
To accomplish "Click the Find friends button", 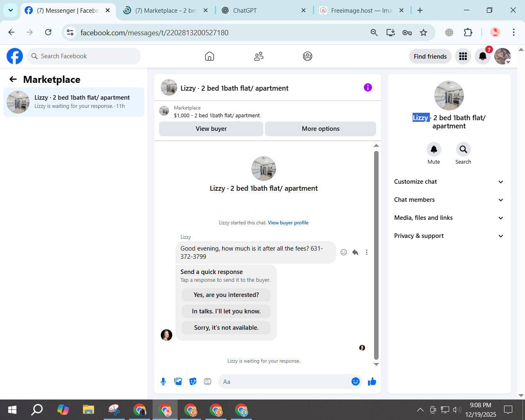I will click(430, 56).
